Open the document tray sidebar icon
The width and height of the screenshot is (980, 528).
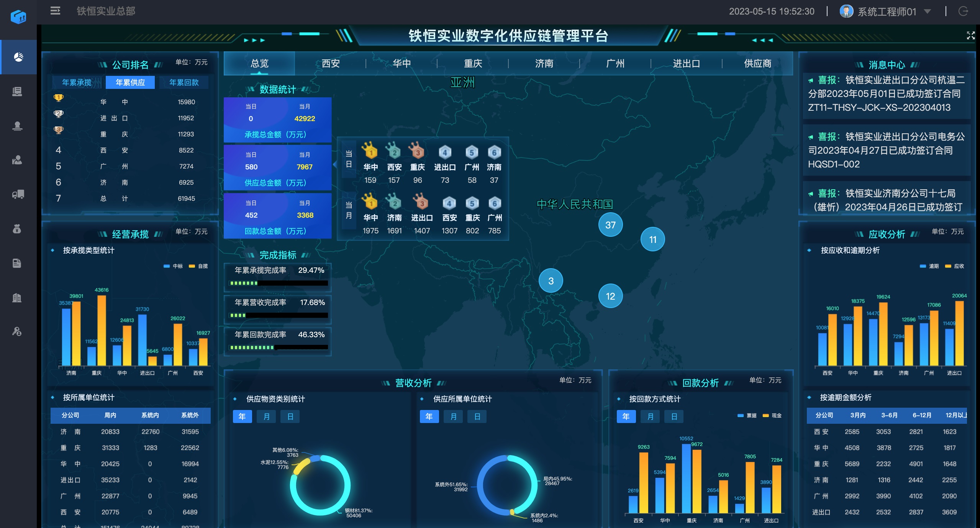[x=17, y=91]
